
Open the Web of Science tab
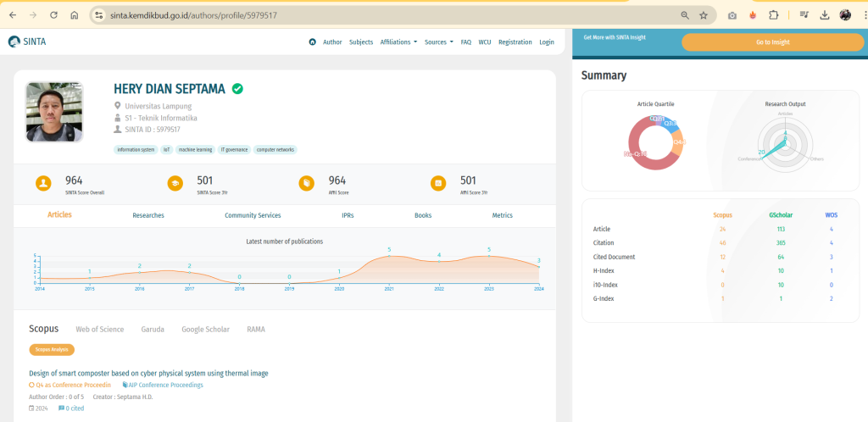(x=100, y=329)
